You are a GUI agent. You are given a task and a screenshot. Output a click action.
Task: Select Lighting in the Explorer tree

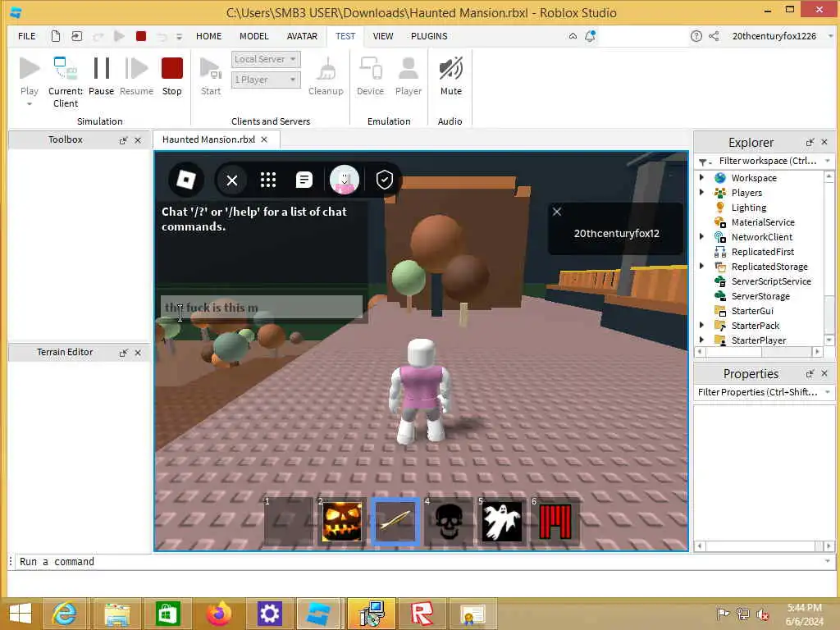pos(748,208)
